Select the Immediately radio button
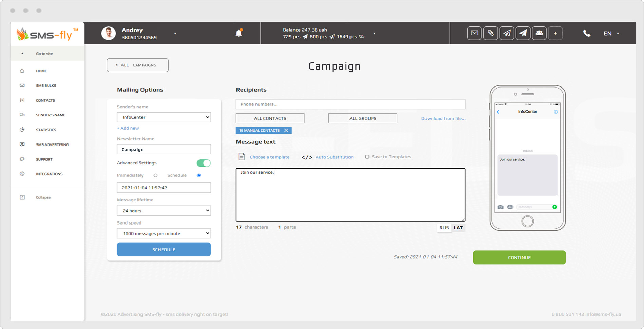 click(x=155, y=175)
